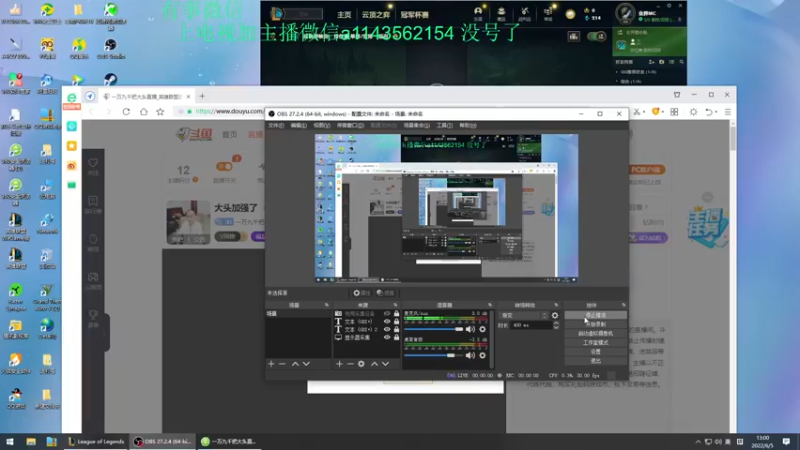Image resolution: width=800 pixels, height=450 pixels.
Task: Open the Windows Start menu
Action: pos(10,441)
